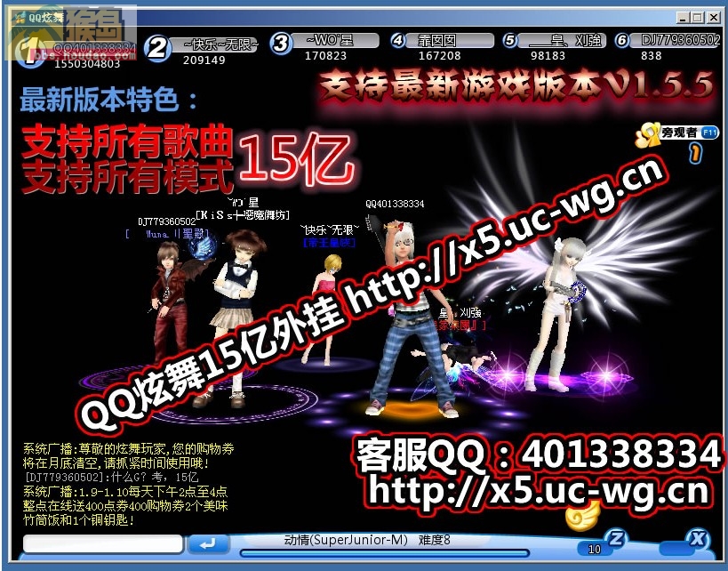Click the blue X button

[697, 539]
